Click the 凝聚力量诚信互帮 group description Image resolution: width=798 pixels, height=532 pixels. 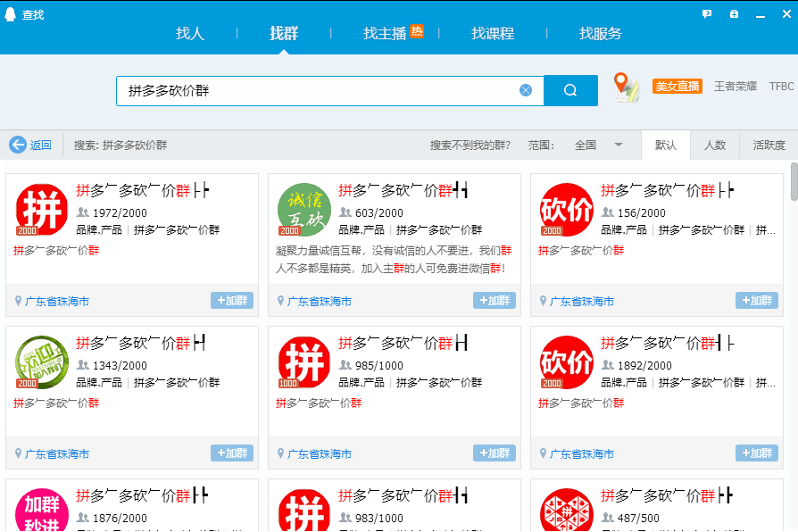pos(394,259)
